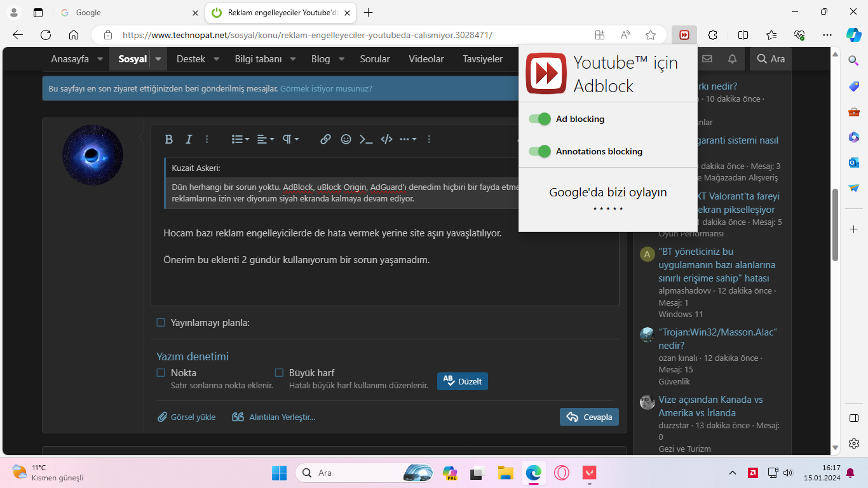Apply bold formatting in the editor
The width and height of the screenshot is (868, 488).
[169, 139]
